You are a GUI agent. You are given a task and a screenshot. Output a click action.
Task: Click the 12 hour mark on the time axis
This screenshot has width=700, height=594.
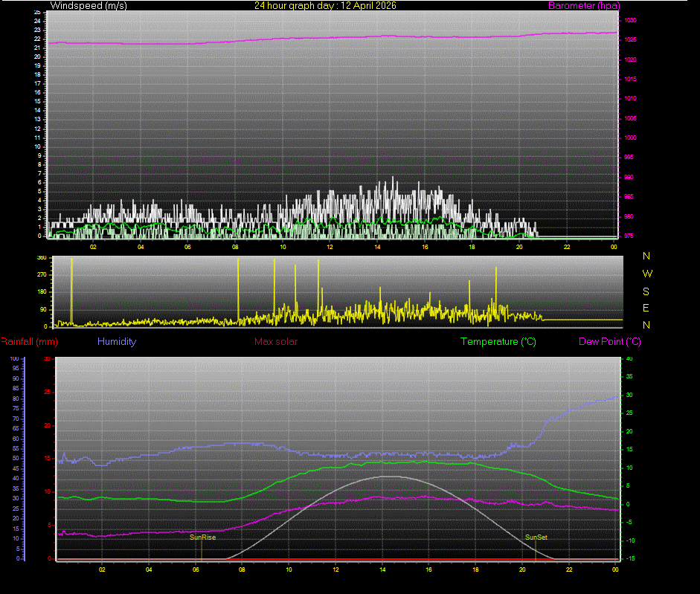click(x=330, y=245)
